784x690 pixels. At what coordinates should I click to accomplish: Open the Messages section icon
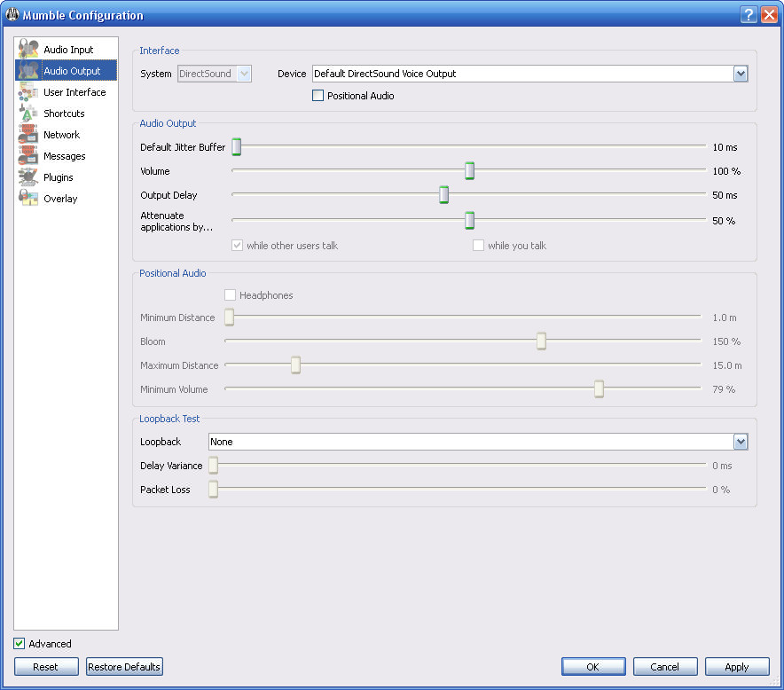pos(28,156)
